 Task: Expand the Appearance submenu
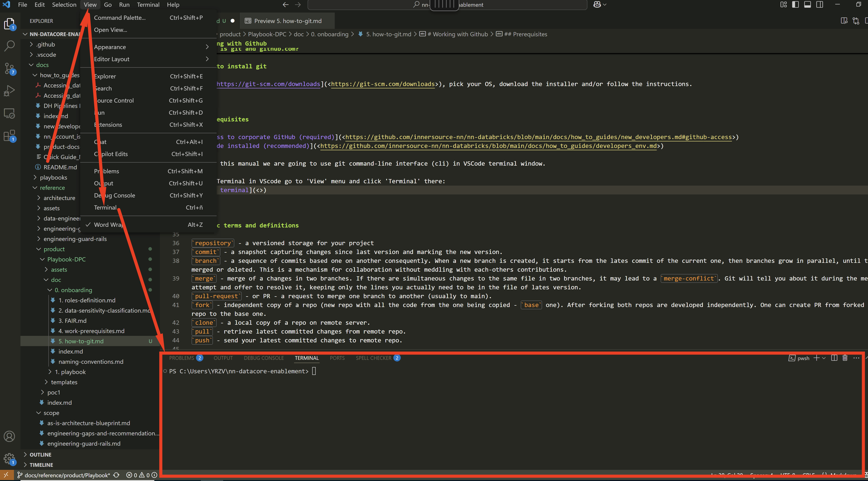pyautogui.click(x=148, y=47)
